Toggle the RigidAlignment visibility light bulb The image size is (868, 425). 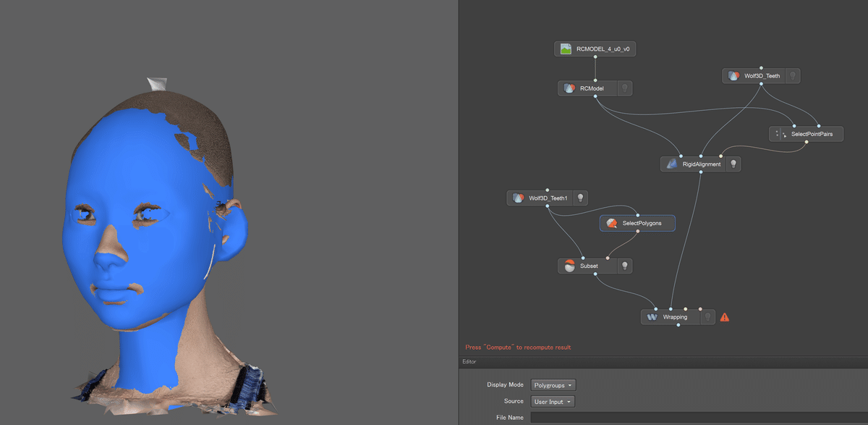733,164
